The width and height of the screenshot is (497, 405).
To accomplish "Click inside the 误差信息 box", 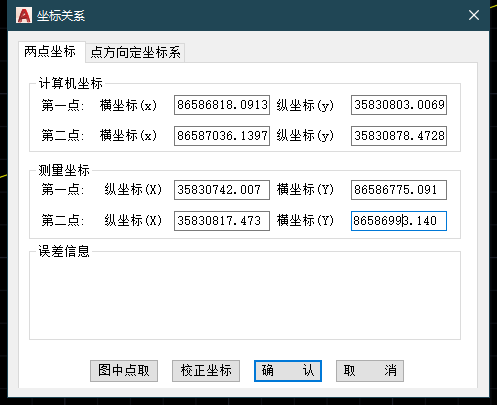I will pos(245,298).
